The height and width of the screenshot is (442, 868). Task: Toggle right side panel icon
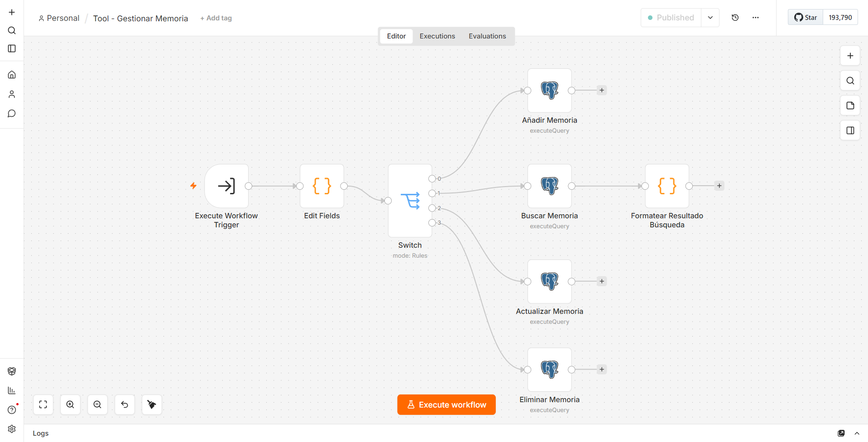pyautogui.click(x=850, y=130)
